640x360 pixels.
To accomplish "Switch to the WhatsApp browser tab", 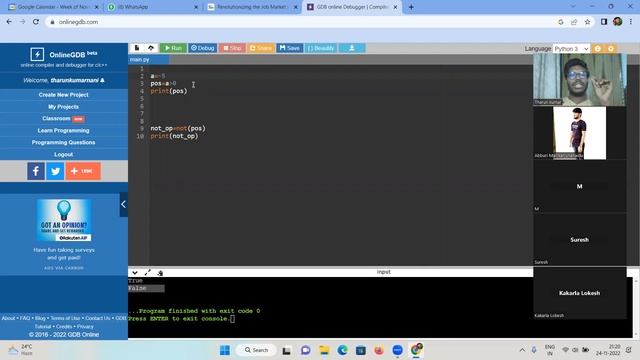I will coord(152,7).
